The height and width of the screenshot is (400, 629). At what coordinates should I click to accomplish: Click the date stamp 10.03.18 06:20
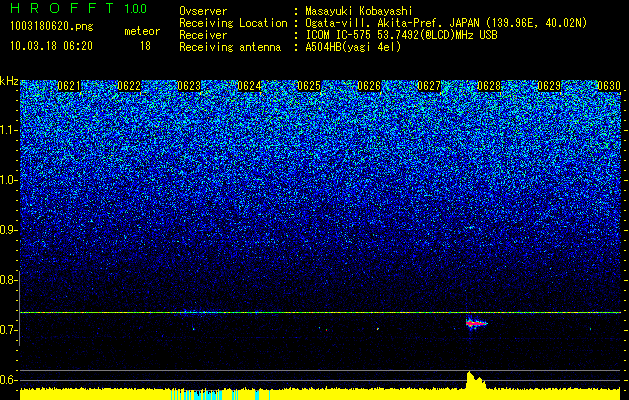click(51, 46)
